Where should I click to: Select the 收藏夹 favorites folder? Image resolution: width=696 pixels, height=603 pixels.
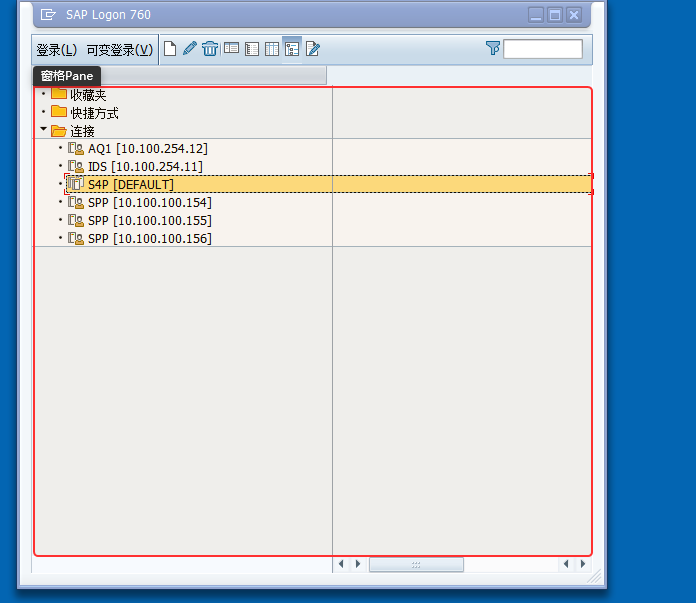coord(88,95)
